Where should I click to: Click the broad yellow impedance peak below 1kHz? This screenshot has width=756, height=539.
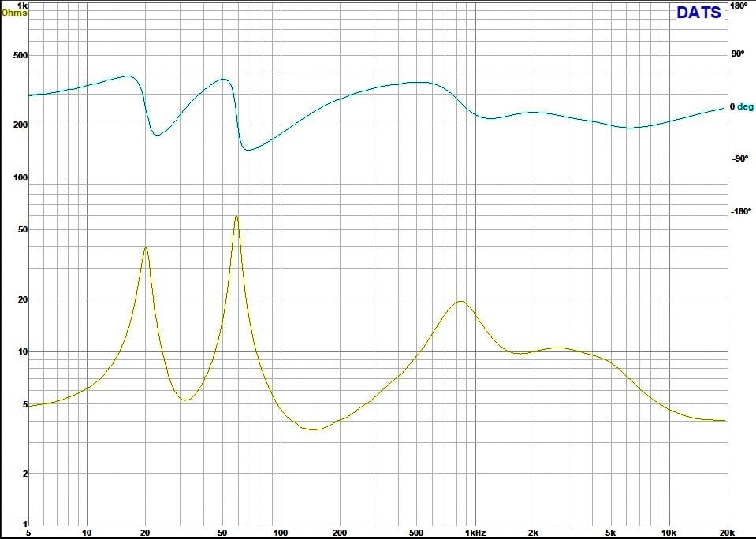(460, 301)
